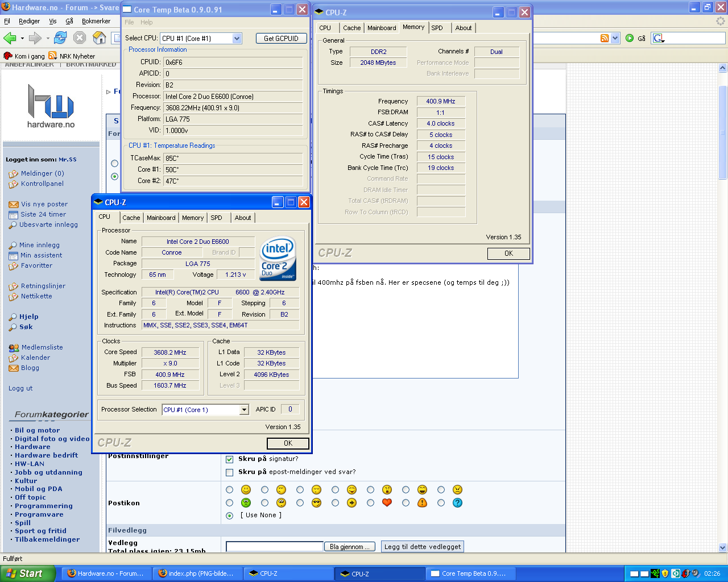
Task: Open About tab in the Memory CPU-Z window
Action: pos(464,28)
